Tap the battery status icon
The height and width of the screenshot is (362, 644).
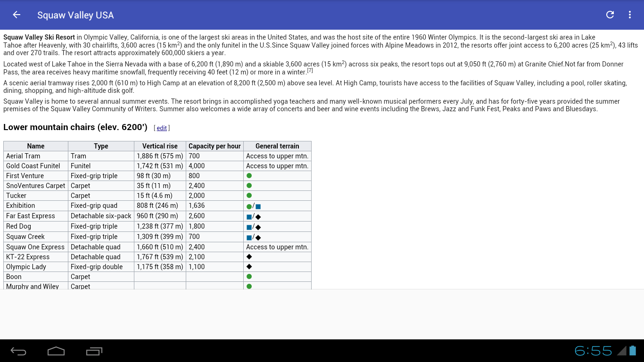click(633, 351)
